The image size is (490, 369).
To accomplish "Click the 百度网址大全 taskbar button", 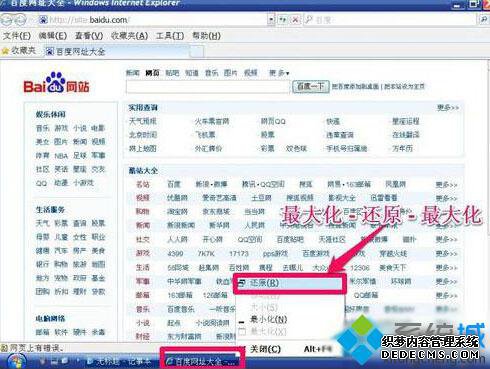I will [203, 361].
